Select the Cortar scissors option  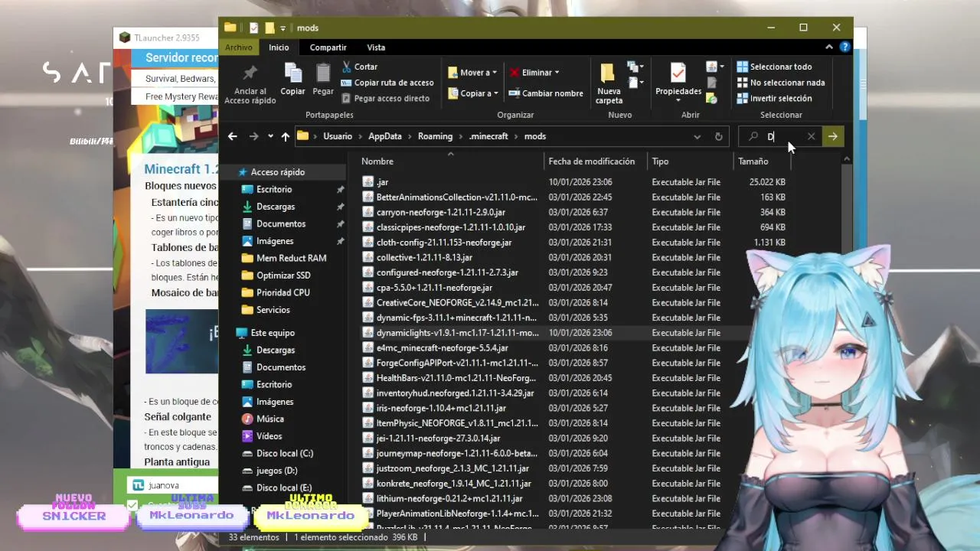(x=359, y=67)
